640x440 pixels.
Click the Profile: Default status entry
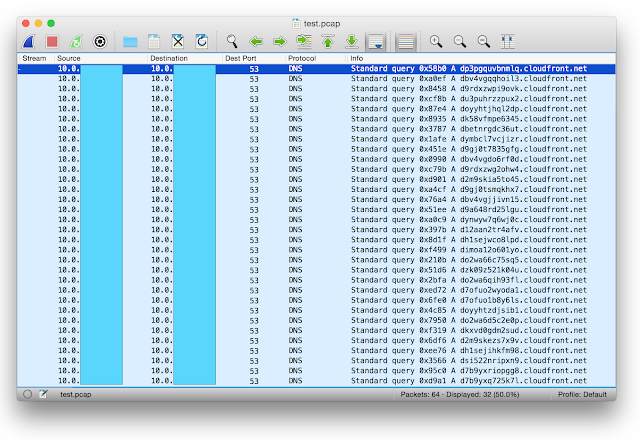tap(582, 394)
